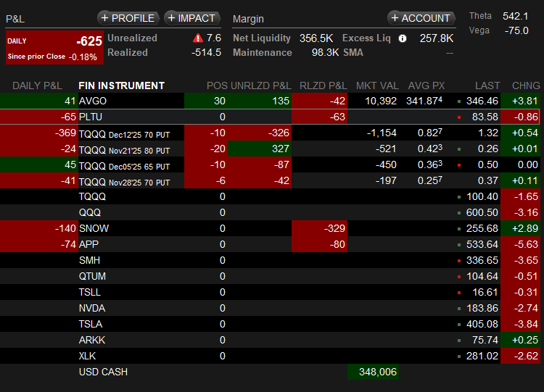The height and width of the screenshot is (392, 544).
Task: Select TQQQ Dec05'25 65 PUT row
Action: tap(270, 164)
